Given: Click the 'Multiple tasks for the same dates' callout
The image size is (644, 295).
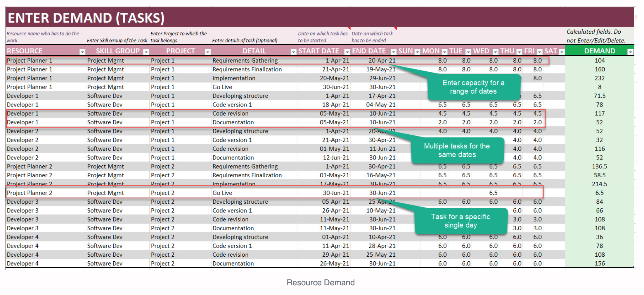Looking at the screenshot, I should (x=457, y=150).
